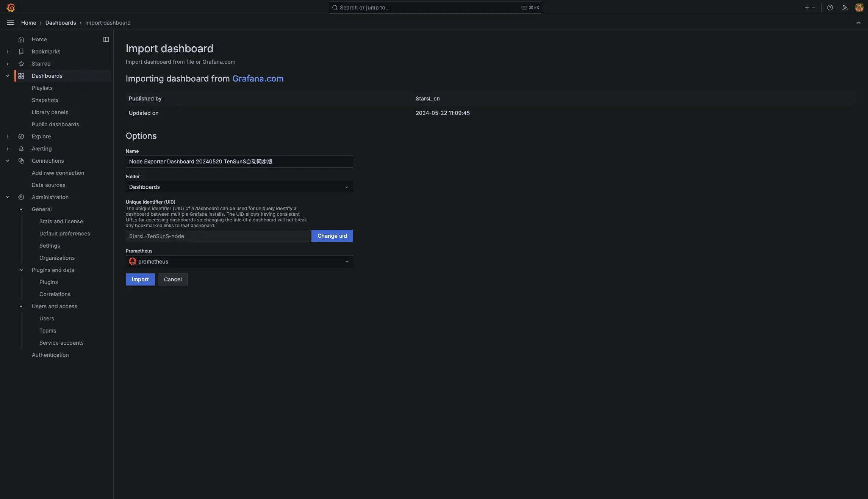Undock the sidebar menu panel icon
868x499 pixels.
(106, 39)
